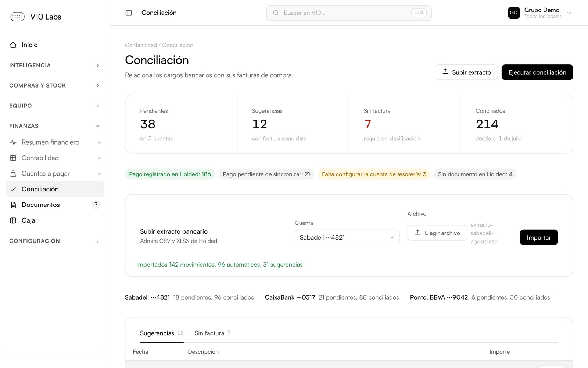This screenshot has width=588, height=368.
Task: Select the Sabadell 4821 account summary
Action: point(189,297)
